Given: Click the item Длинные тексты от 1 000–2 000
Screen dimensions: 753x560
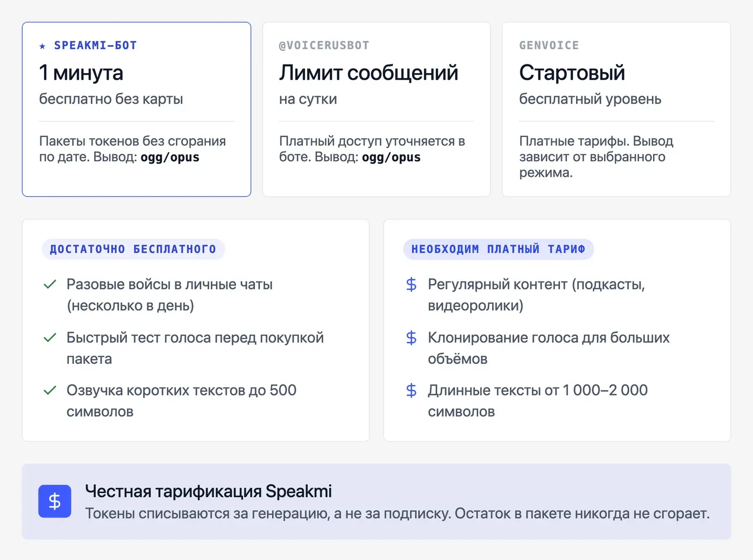Looking at the screenshot, I should click(x=538, y=401).
